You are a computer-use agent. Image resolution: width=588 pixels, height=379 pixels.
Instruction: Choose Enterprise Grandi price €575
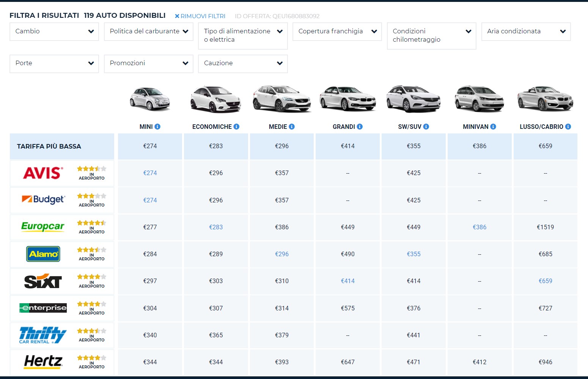(348, 308)
